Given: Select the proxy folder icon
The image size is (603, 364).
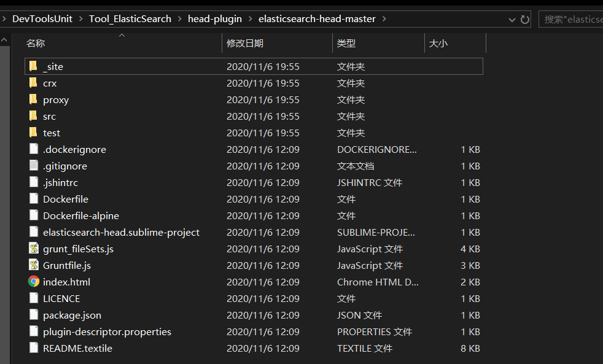Looking at the screenshot, I should pyautogui.click(x=33, y=99).
